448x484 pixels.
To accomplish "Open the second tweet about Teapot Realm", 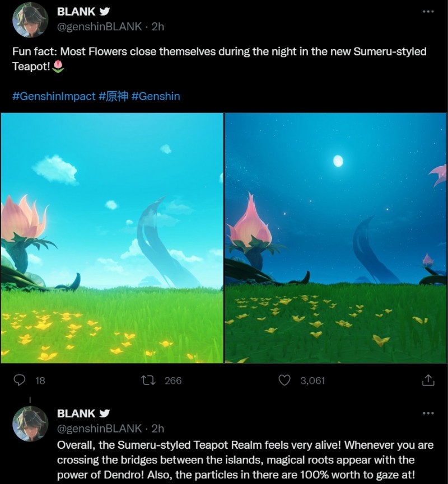I will 245,460.
